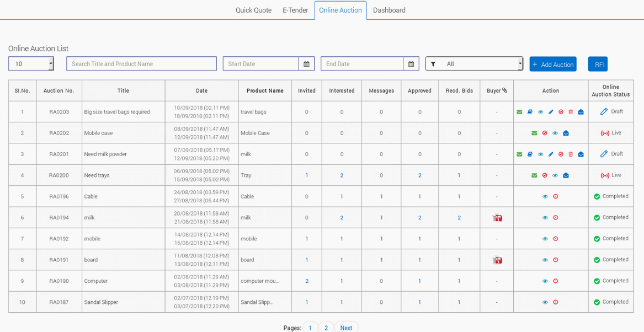
Task: Click green envelope icon in RA0200 row
Action: point(534,175)
